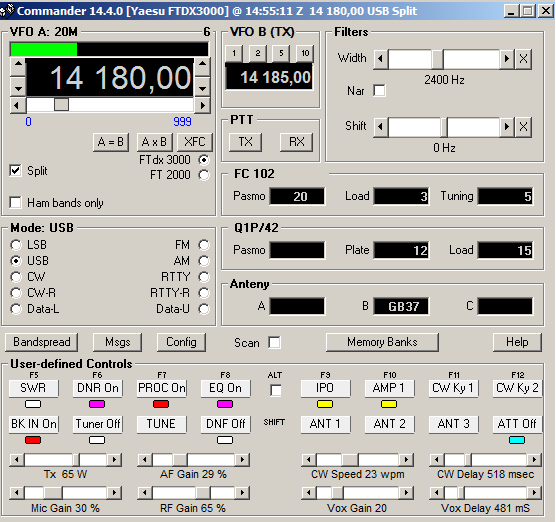
Task: Click the Anteny B field showing GB37
Action: coord(402,306)
